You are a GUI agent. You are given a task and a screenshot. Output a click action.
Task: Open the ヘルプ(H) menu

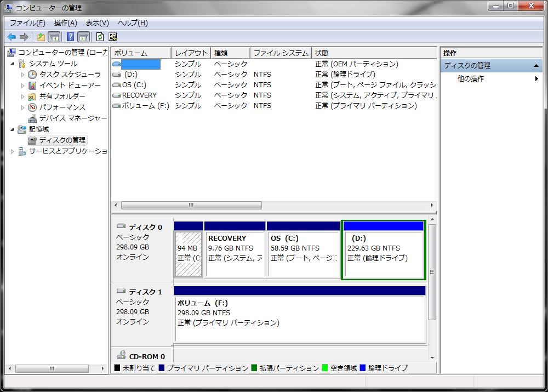click(x=133, y=23)
